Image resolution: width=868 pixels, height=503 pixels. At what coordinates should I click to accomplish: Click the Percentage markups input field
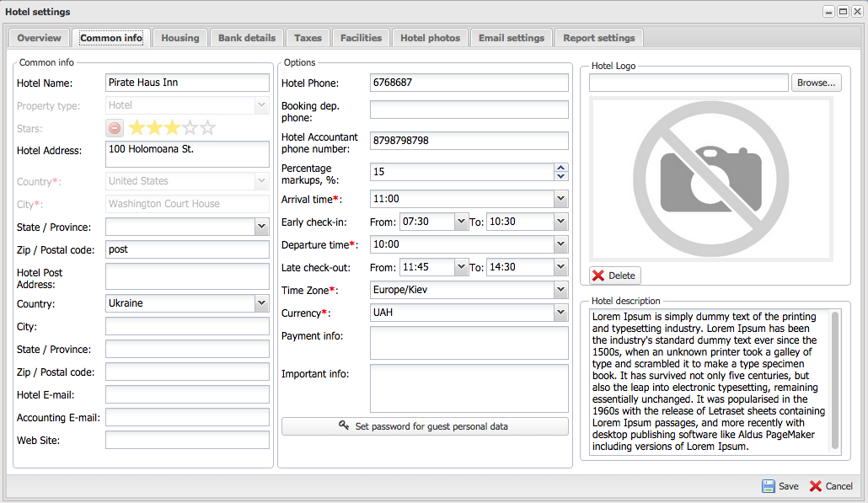point(462,172)
